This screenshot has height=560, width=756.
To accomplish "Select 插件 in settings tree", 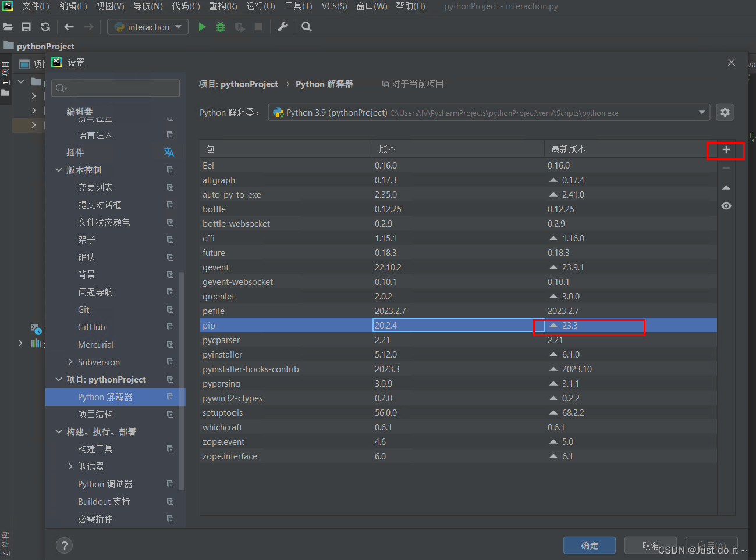I will (75, 152).
